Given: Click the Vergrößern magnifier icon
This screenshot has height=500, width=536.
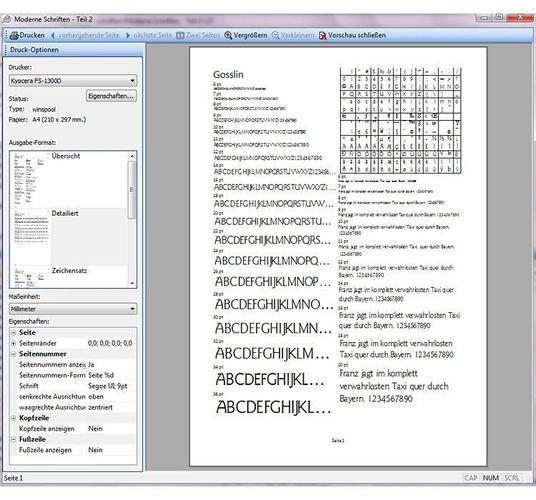Looking at the screenshot, I should 228,35.
